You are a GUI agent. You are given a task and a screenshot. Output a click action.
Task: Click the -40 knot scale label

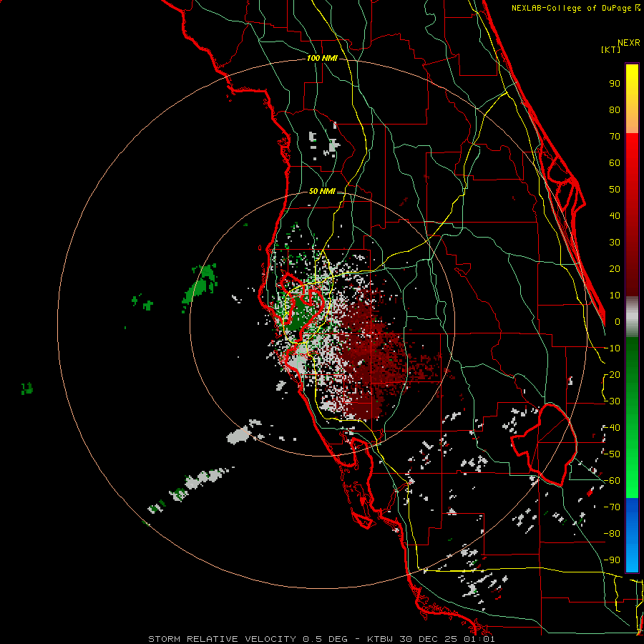[x=612, y=428]
